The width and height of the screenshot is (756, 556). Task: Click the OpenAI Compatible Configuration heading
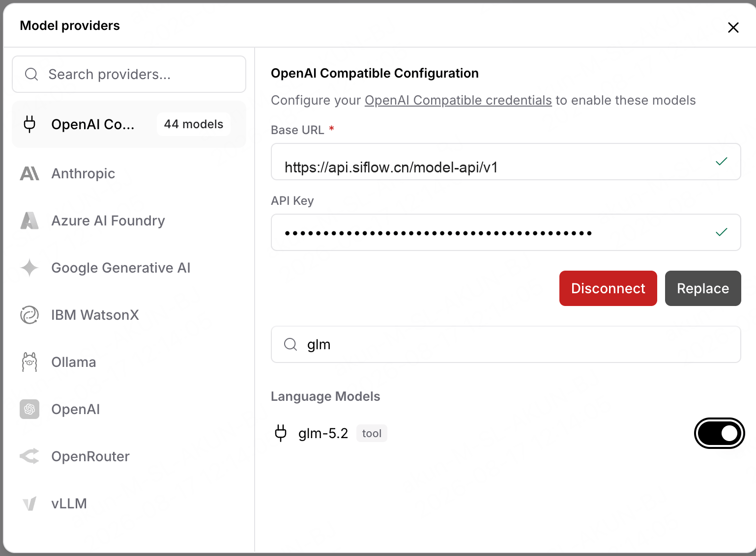(x=375, y=73)
